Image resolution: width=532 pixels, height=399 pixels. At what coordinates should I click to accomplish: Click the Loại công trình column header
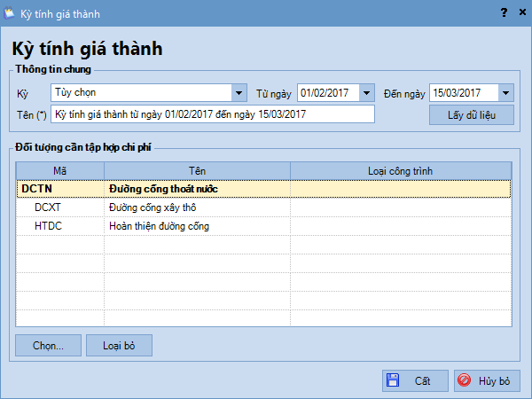400,170
